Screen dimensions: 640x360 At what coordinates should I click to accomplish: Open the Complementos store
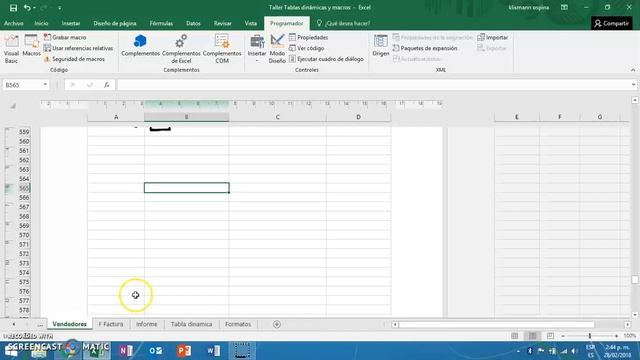click(x=140, y=46)
